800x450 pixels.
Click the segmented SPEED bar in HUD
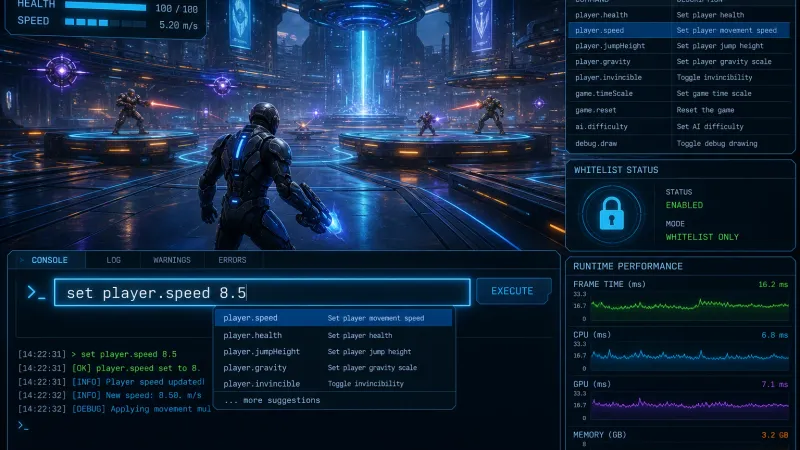105,22
